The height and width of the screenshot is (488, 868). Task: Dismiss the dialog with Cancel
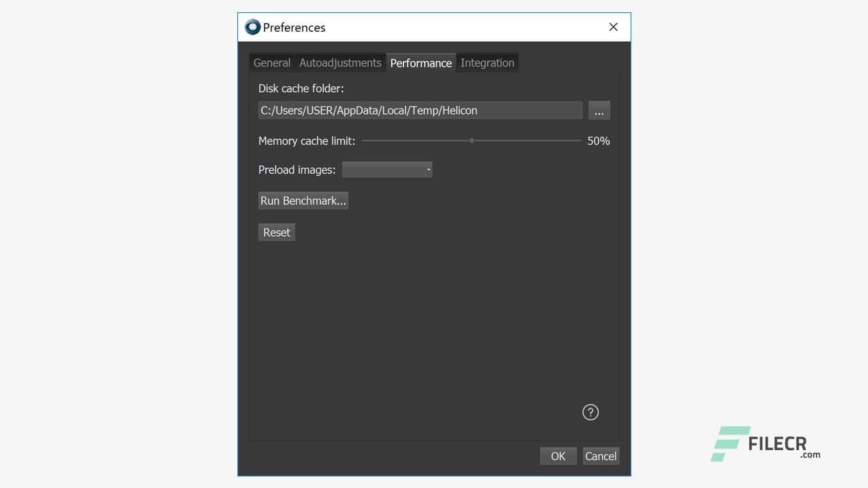(x=600, y=455)
